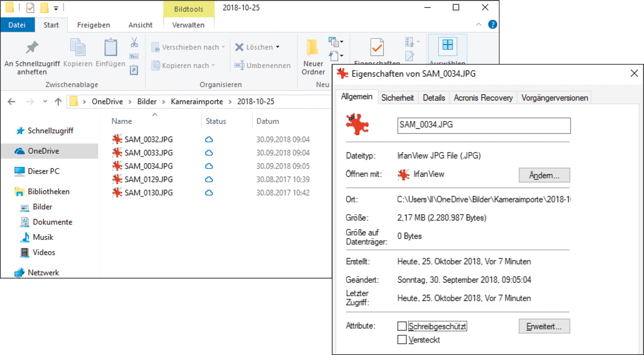This screenshot has height=355, width=644.
Task: Click the back navigation arrow
Action: 11,102
